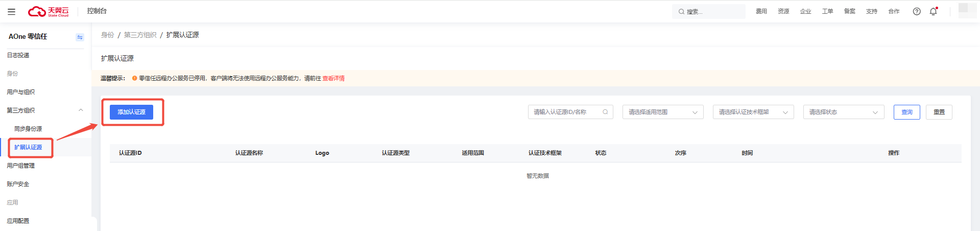This screenshot has height=231, width=980.
Task: Open the notification bell
Action: pos(934,11)
